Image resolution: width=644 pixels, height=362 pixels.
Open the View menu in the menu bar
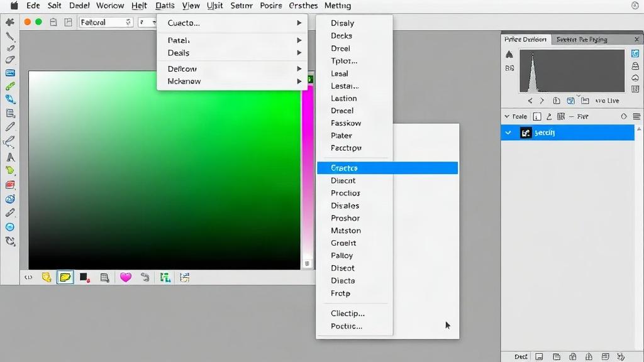pos(191,6)
